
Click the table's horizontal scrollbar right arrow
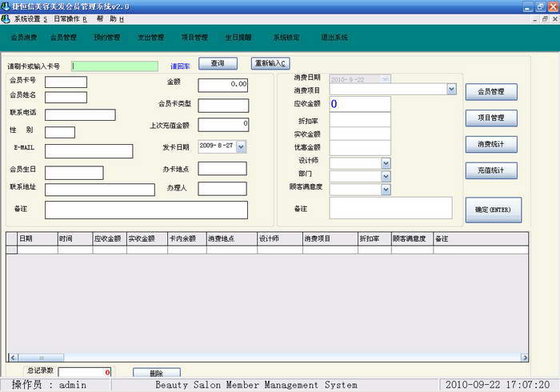click(523, 358)
